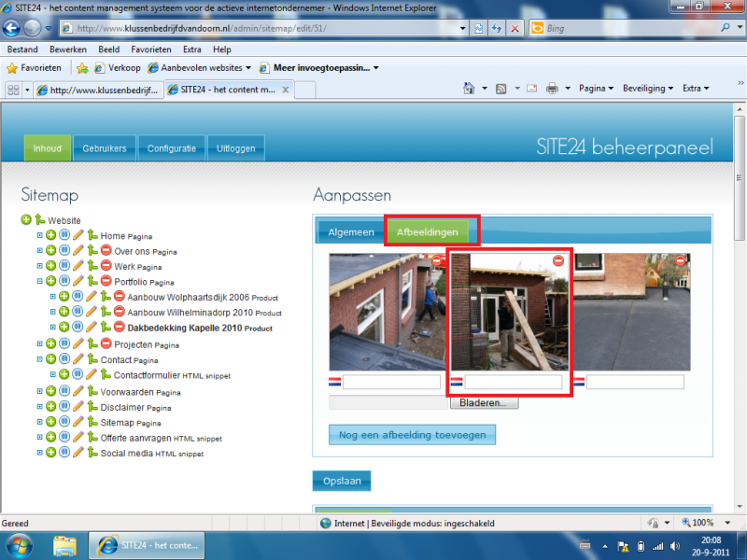Screen dimensions: 747x560
Task: Click caption field under the first photo
Action: click(391, 382)
